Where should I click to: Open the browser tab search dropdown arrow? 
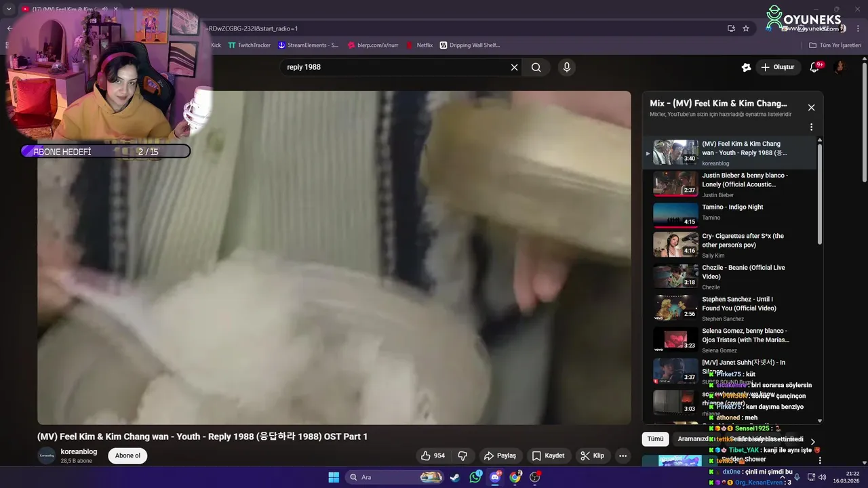9,9
